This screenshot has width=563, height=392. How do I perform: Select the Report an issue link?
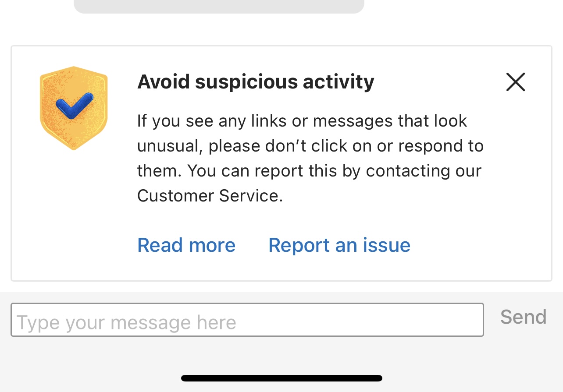pos(339,245)
